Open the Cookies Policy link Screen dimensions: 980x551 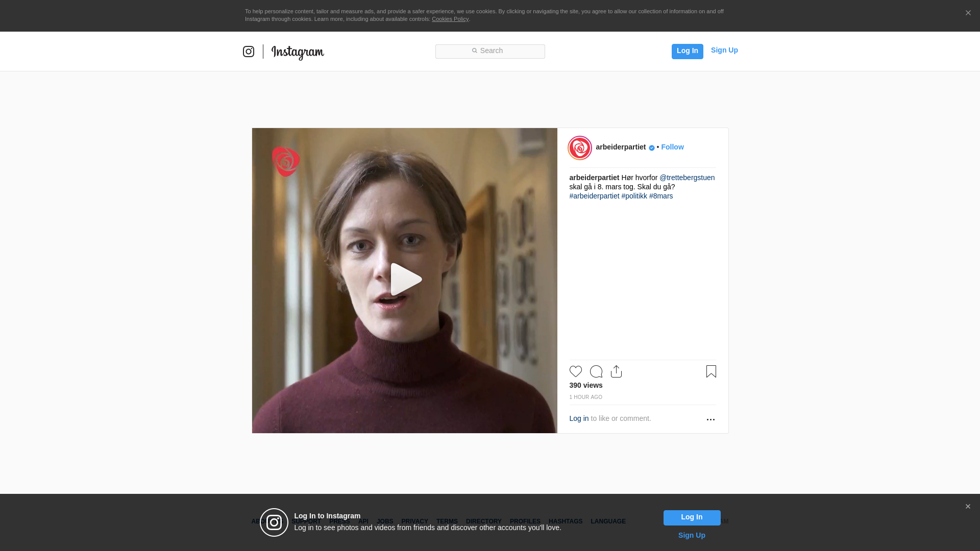[x=450, y=19]
